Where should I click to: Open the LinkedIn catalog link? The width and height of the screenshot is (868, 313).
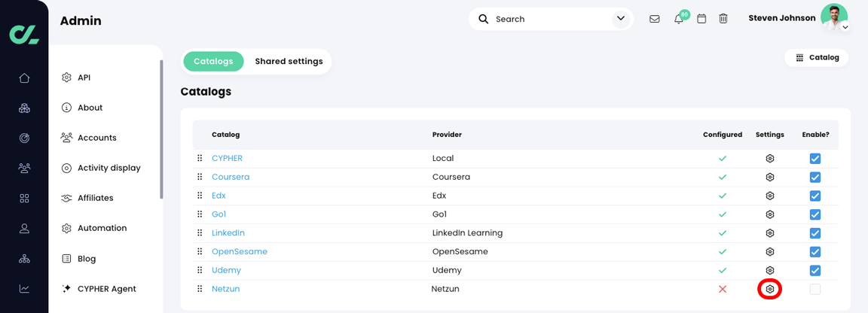[x=228, y=232]
